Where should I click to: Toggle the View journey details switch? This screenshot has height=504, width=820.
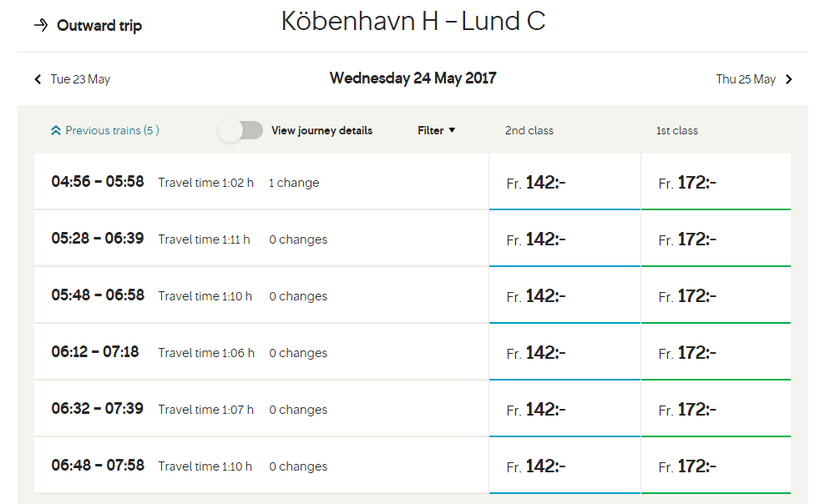coord(241,131)
